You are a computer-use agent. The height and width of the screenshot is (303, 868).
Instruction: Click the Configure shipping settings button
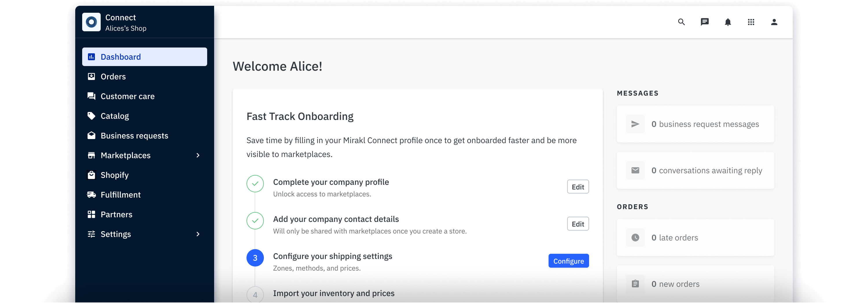coord(569,260)
